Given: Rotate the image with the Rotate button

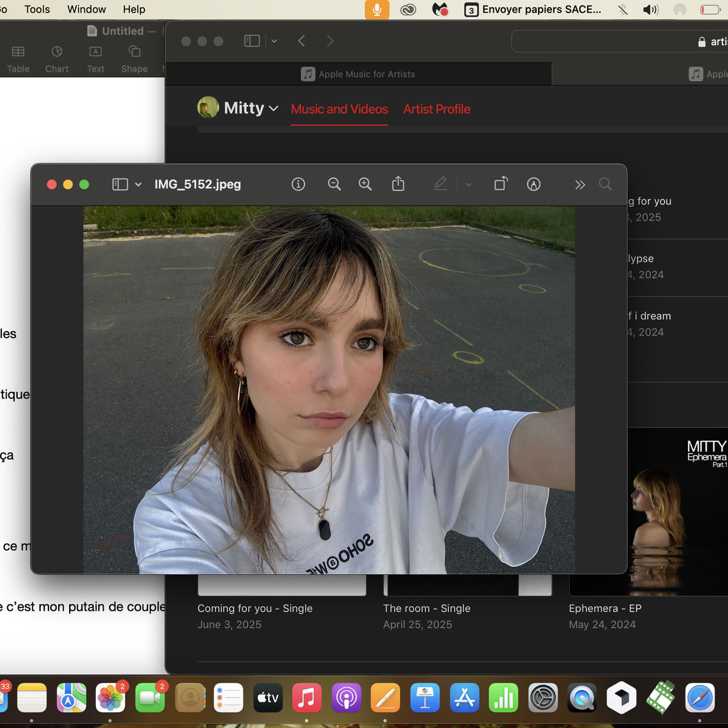Looking at the screenshot, I should click(500, 184).
